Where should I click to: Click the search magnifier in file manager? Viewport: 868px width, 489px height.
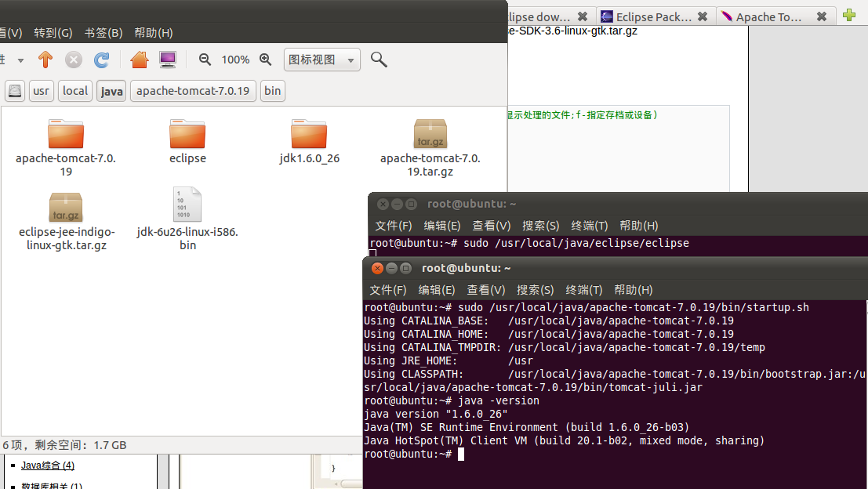(379, 60)
